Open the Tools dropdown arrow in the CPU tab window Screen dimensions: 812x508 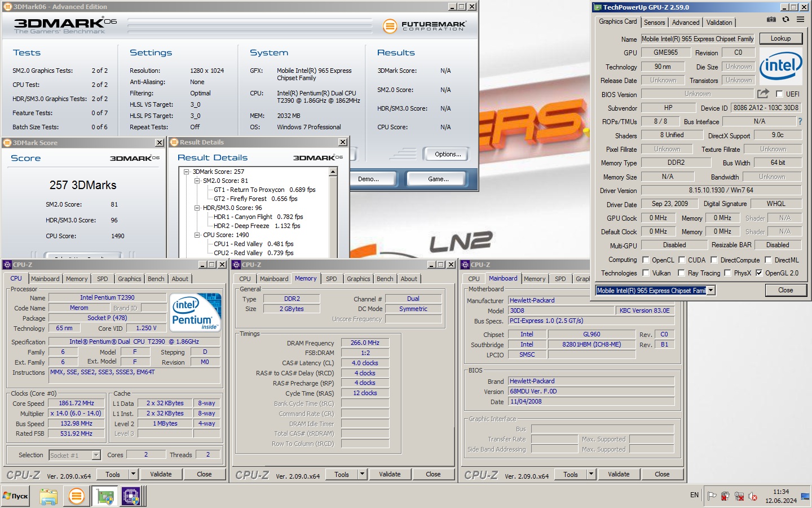click(134, 474)
